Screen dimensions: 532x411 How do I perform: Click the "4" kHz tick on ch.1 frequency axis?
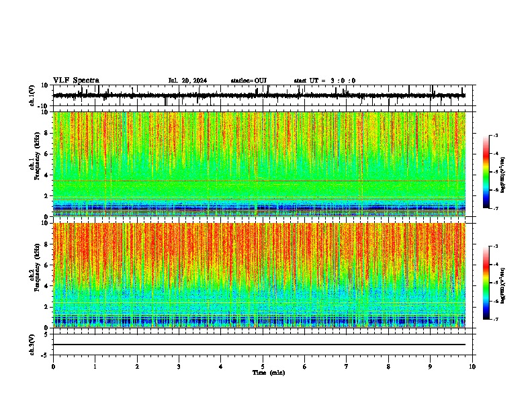(46, 175)
